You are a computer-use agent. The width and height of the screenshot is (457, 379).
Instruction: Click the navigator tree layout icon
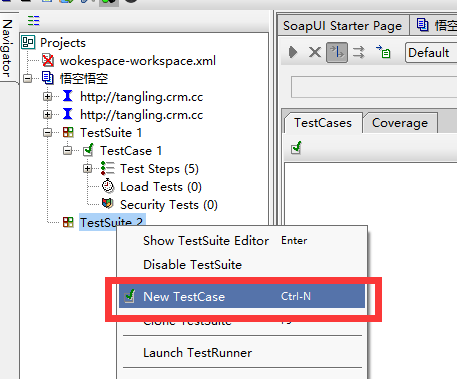34,21
